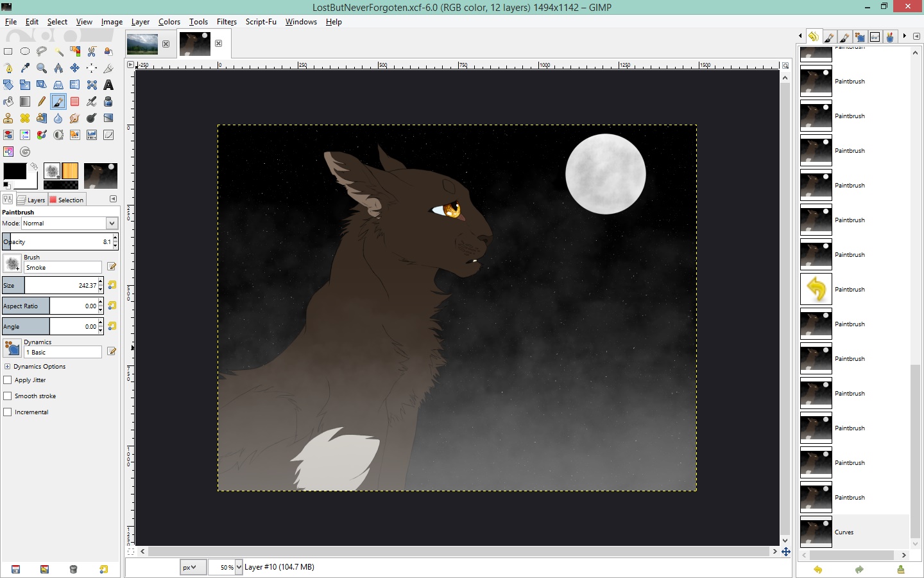
Task: Select the Pencil tool
Action: click(42, 101)
